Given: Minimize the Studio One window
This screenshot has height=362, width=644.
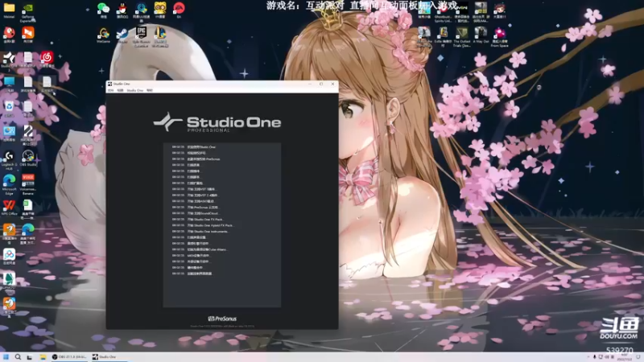Looking at the screenshot, I should coord(310,84).
